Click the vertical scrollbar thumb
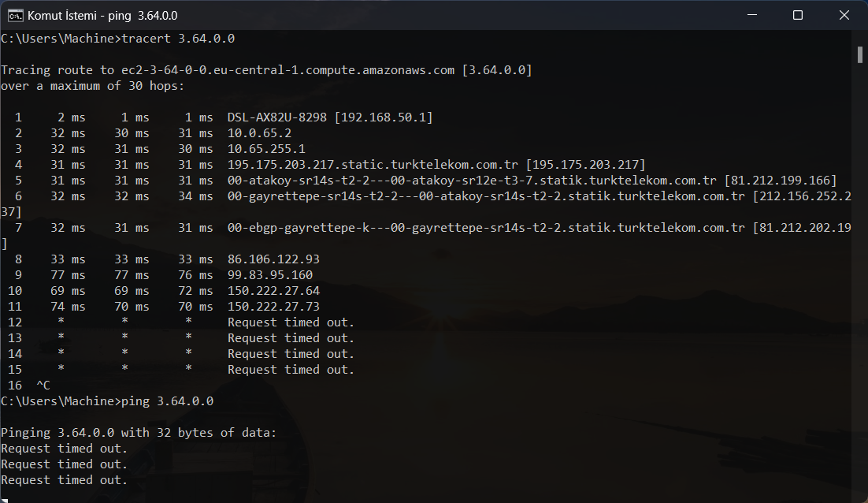This screenshot has width=868, height=503. 859,55
